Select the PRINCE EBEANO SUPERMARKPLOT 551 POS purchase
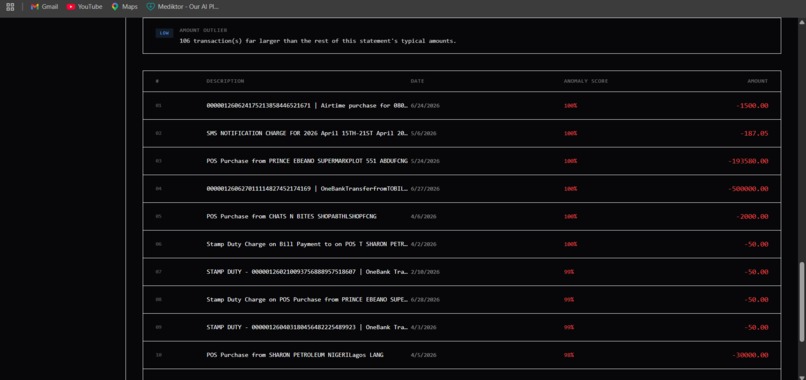The width and height of the screenshot is (806, 380). (307, 161)
